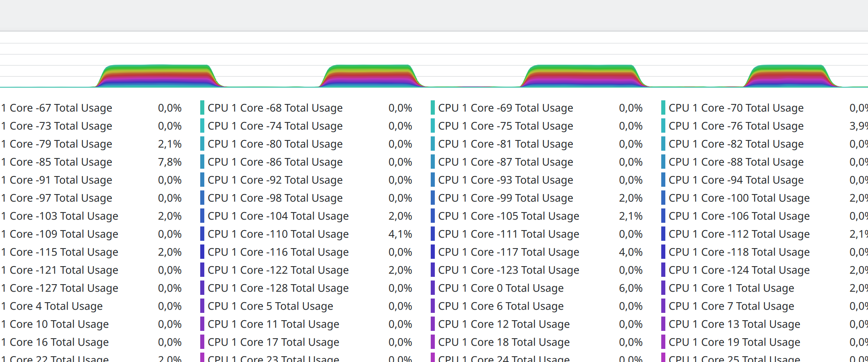Select the 0,0% value of Core -68

pyautogui.click(x=400, y=108)
